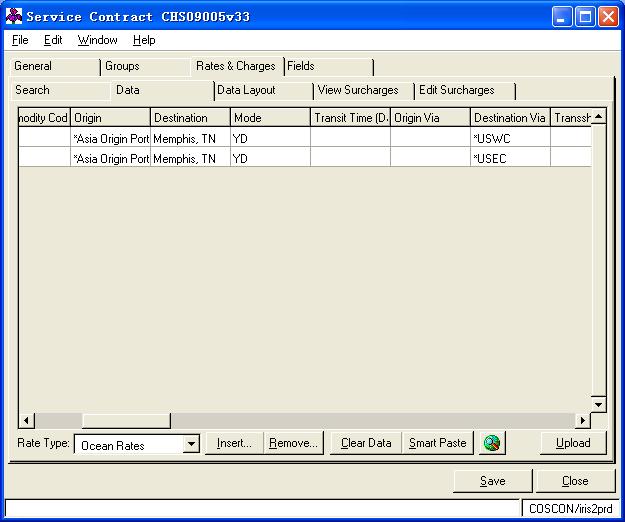Click the Clear Data button
The image size is (625, 522).
(366, 443)
